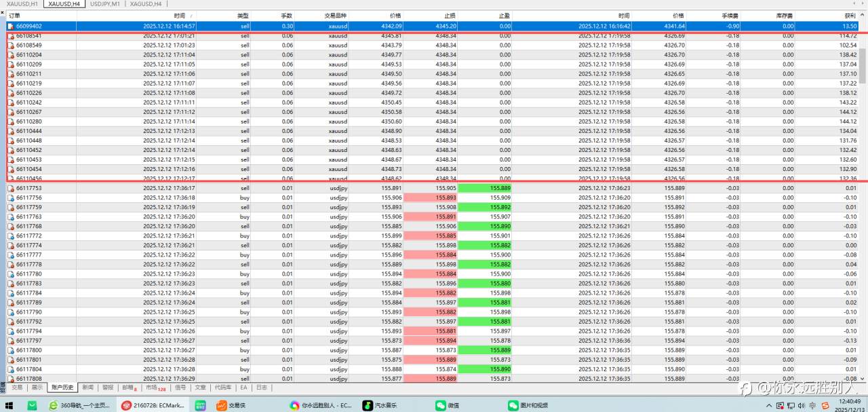This screenshot has width=868, height=412.
Task: Open the 交易 terminal tab
Action: tap(17, 388)
